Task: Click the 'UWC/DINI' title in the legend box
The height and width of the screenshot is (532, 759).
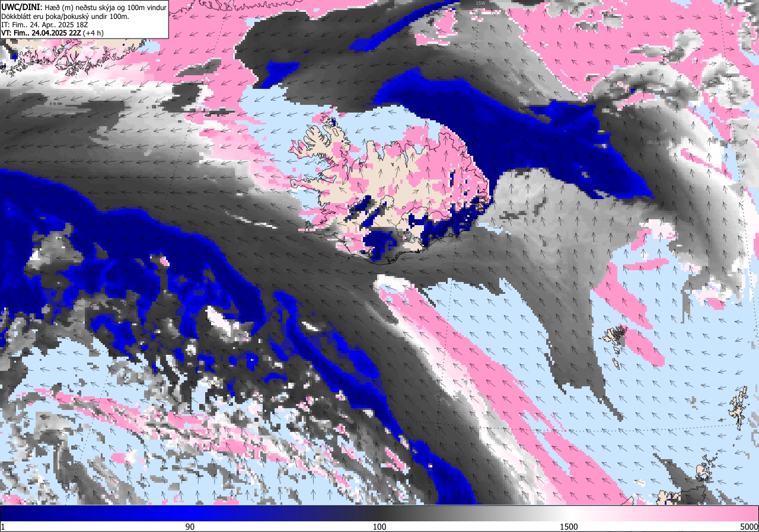Action: click(21, 7)
